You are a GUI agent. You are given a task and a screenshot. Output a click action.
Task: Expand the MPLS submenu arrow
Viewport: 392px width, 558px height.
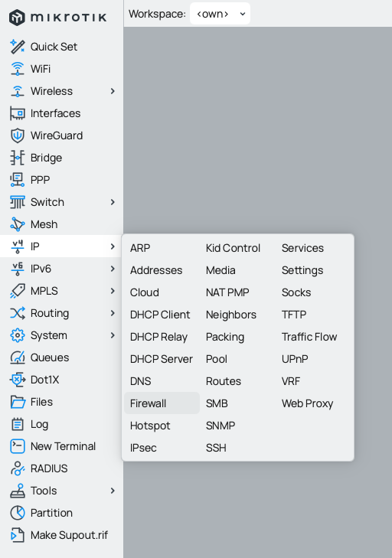pos(113,291)
